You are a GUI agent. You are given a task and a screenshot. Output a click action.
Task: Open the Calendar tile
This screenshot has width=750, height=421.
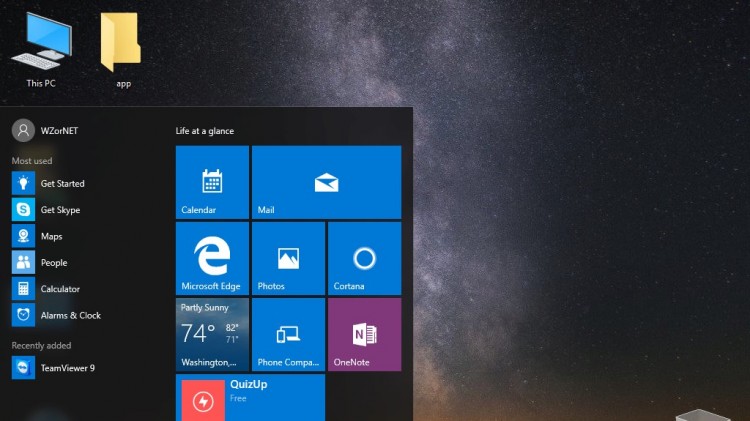(212, 182)
